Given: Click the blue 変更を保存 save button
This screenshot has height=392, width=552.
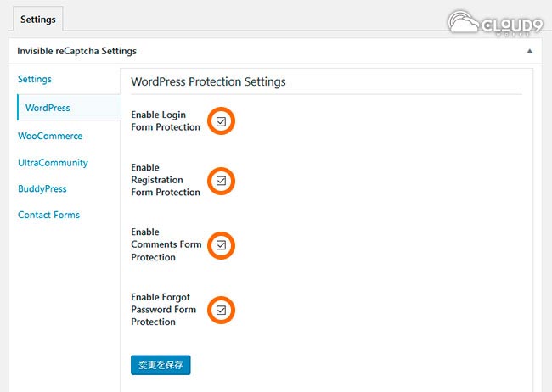Looking at the screenshot, I should (161, 365).
